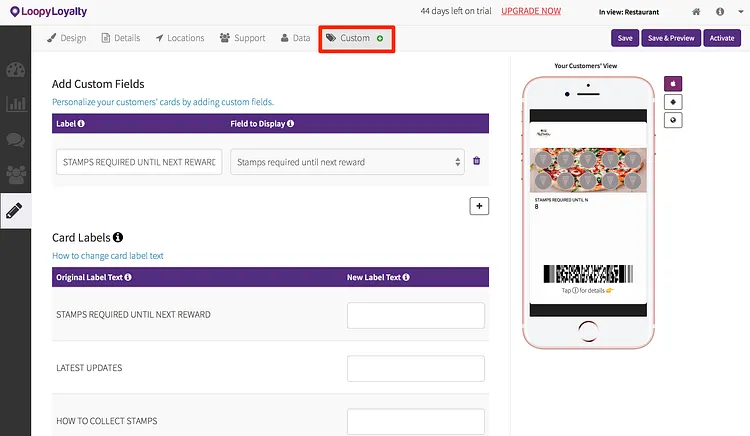This screenshot has height=436, width=750.
Task: Click the 44 days left on trial text
Action: pyautogui.click(x=456, y=11)
